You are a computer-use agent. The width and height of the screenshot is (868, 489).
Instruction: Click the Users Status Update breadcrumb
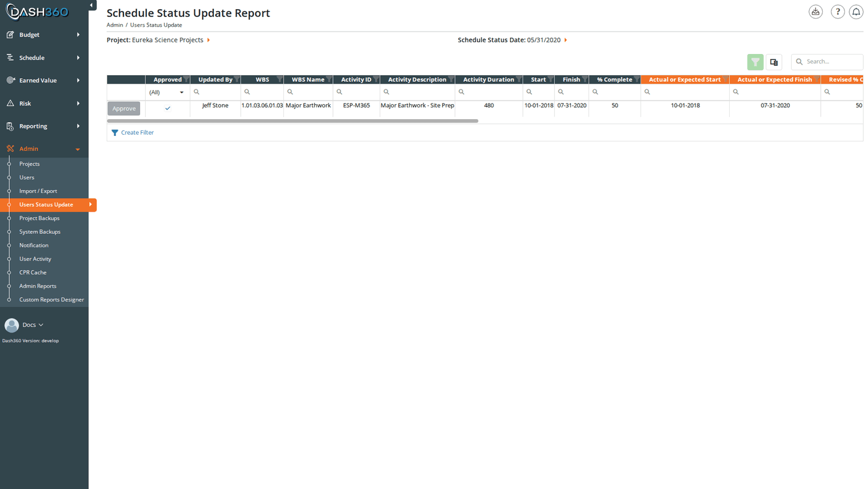156,25
